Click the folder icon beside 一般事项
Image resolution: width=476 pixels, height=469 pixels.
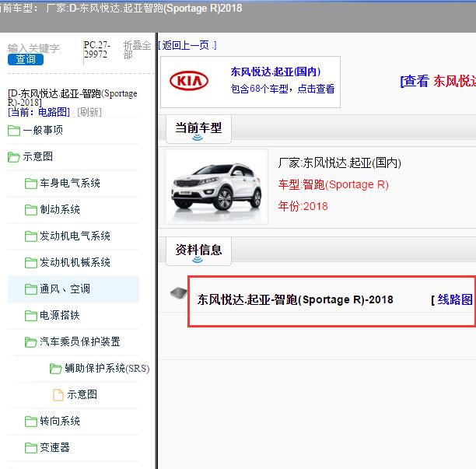pyautogui.click(x=14, y=131)
